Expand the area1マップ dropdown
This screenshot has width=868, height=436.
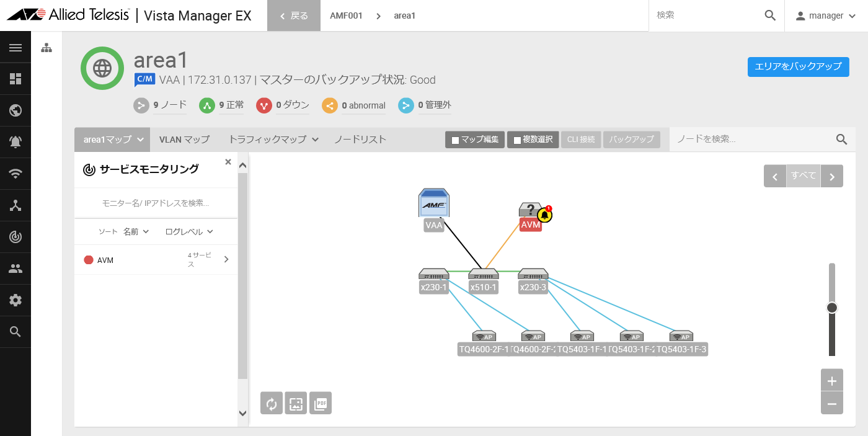point(112,140)
